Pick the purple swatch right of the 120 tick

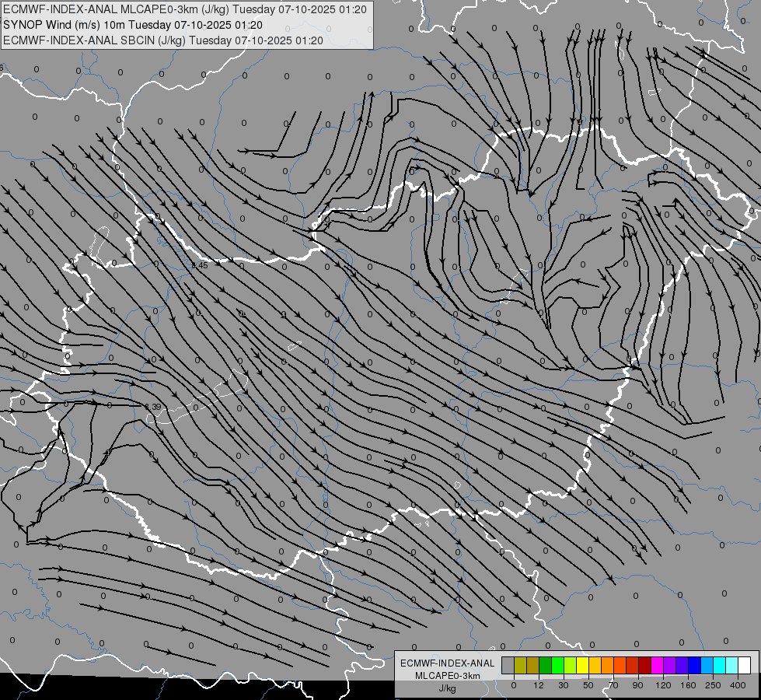click(x=670, y=665)
